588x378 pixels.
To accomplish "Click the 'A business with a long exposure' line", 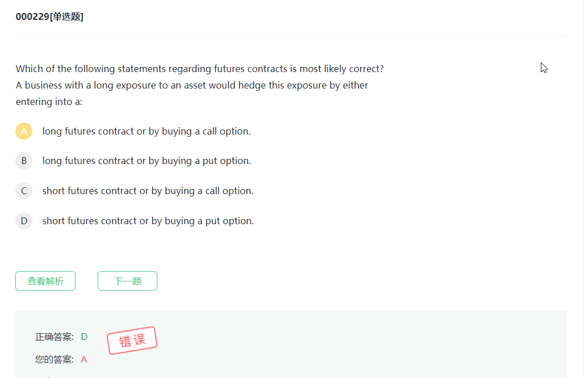I will 191,85.
